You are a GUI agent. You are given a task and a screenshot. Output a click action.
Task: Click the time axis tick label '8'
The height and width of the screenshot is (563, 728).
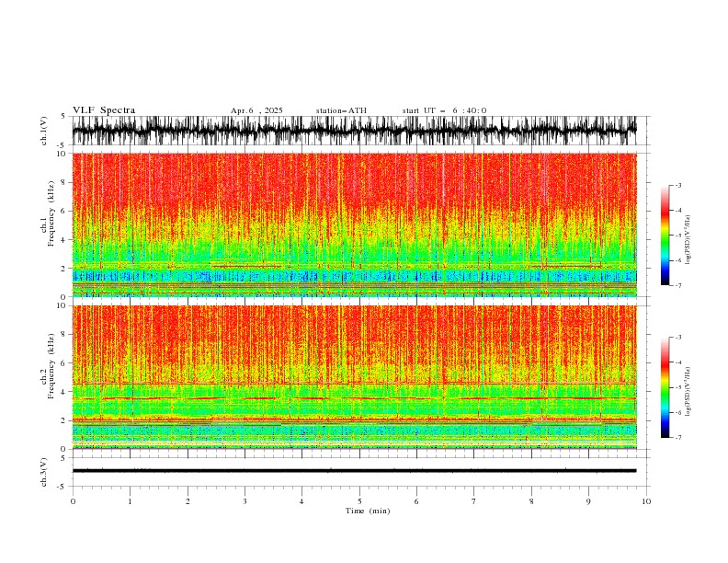(x=531, y=501)
